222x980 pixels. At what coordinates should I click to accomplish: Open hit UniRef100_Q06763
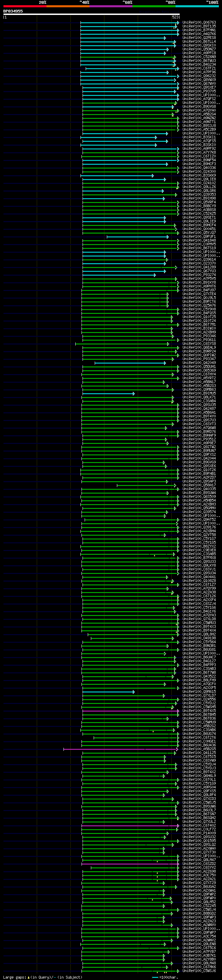point(199,23)
